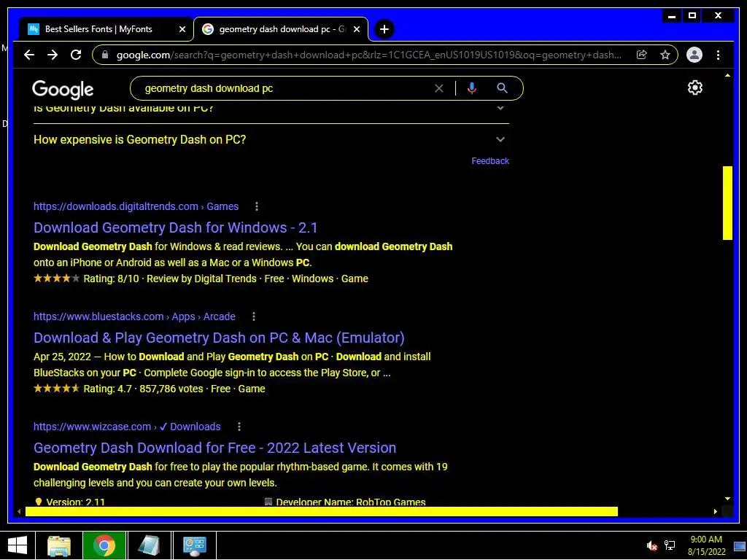The width and height of the screenshot is (747, 560).
Task: Click the network tray icon
Action: [670, 545]
